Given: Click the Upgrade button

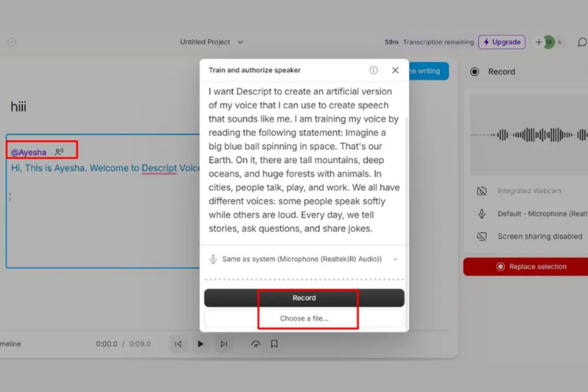Looking at the screenshot, I should (502, 42).
